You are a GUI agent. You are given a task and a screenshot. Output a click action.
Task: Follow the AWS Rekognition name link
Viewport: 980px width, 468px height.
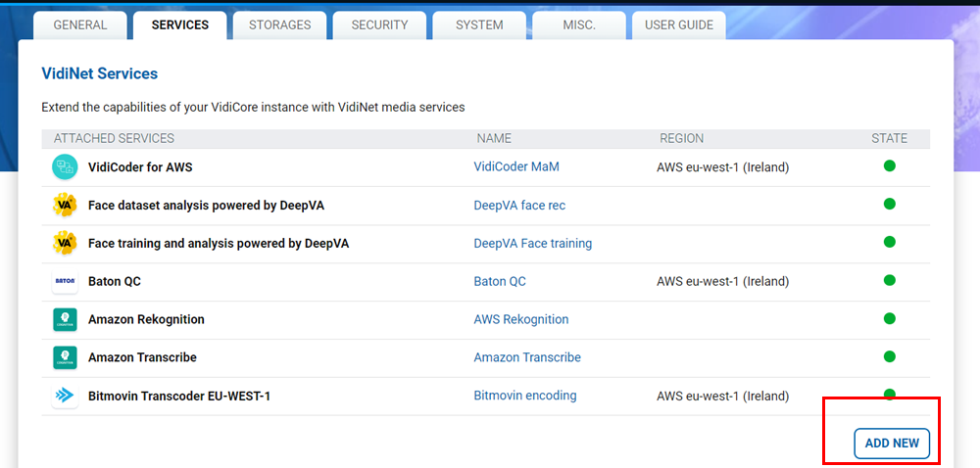tap(520, 320)
